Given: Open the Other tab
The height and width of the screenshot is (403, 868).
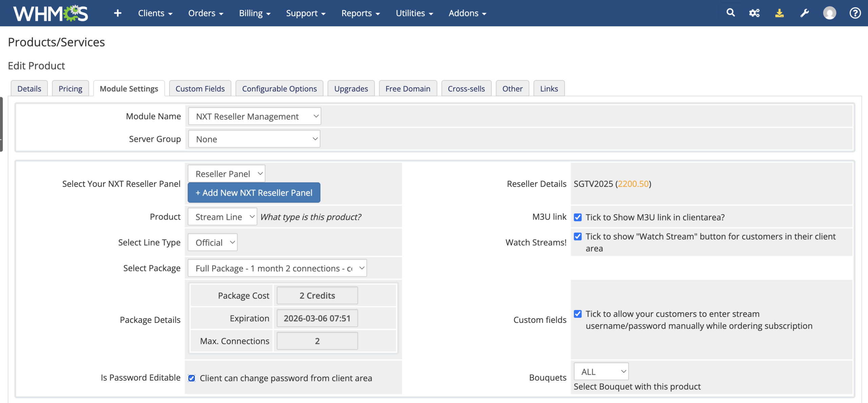Looking at the screenshot, I should coord(512,89).
